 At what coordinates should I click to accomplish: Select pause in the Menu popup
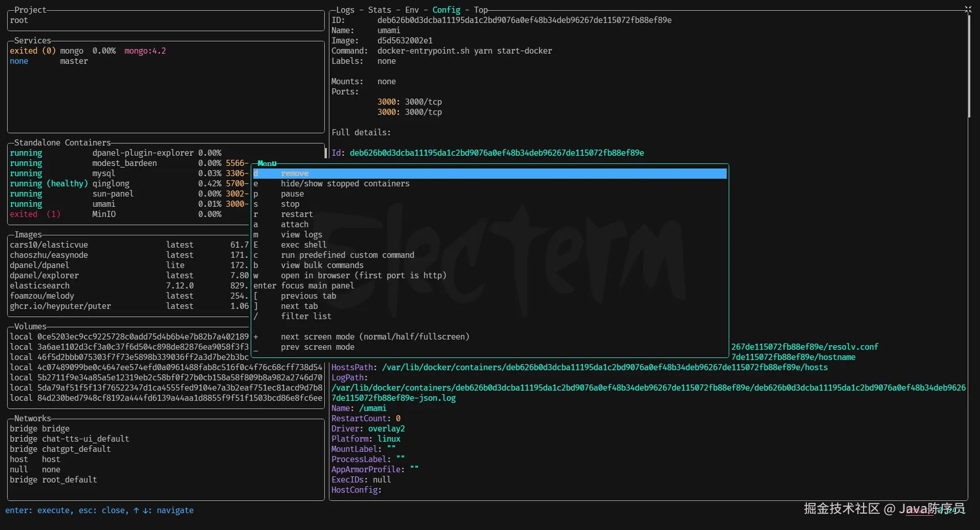pos(292,194)
